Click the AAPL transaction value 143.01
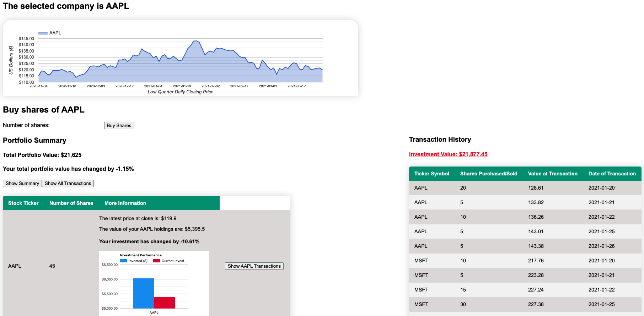 coord(536,231)
